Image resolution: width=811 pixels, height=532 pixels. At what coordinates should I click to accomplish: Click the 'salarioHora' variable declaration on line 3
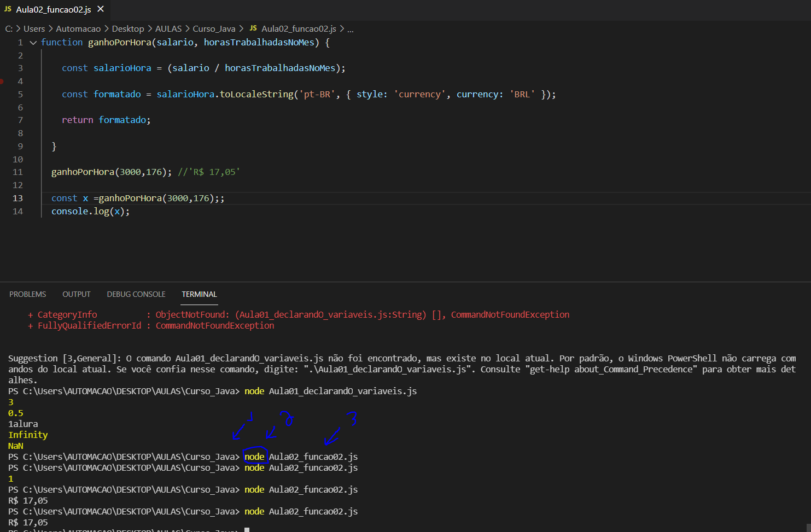(122, 68)
